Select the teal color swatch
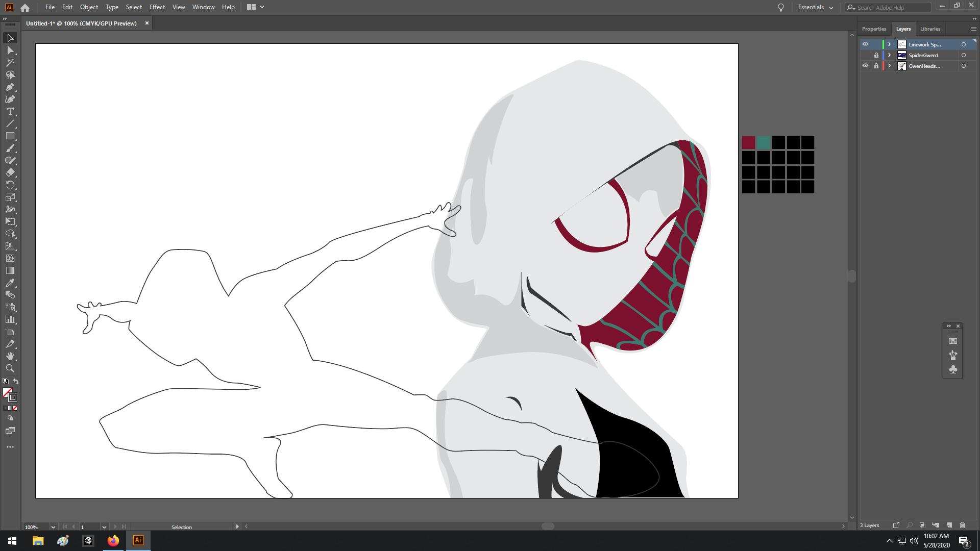980x551 pixels. pyautogui.click(x=763, y=142)
